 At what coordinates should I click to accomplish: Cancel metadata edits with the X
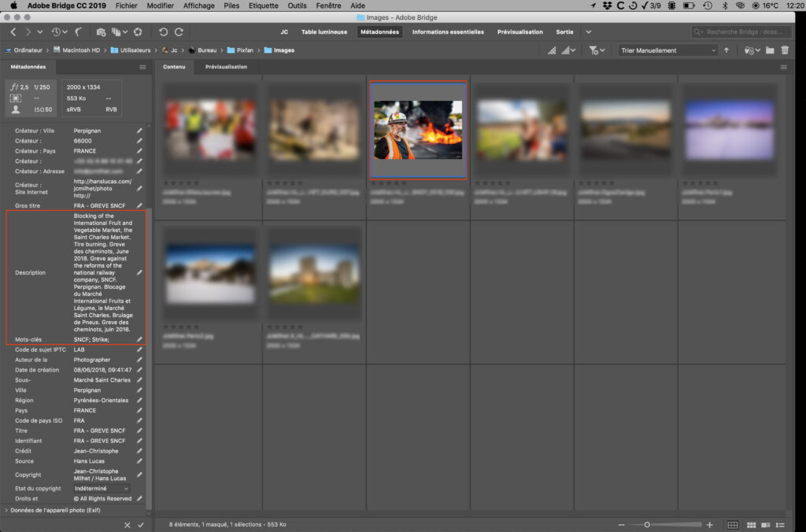coord(128,523)
